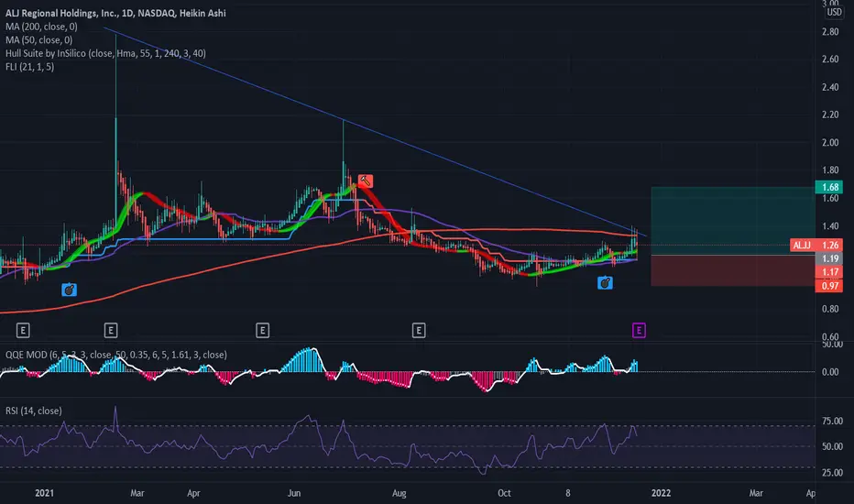854x504 pixels.
Task: Click the 0.97 stop loss price label
Action: point(829,286)
